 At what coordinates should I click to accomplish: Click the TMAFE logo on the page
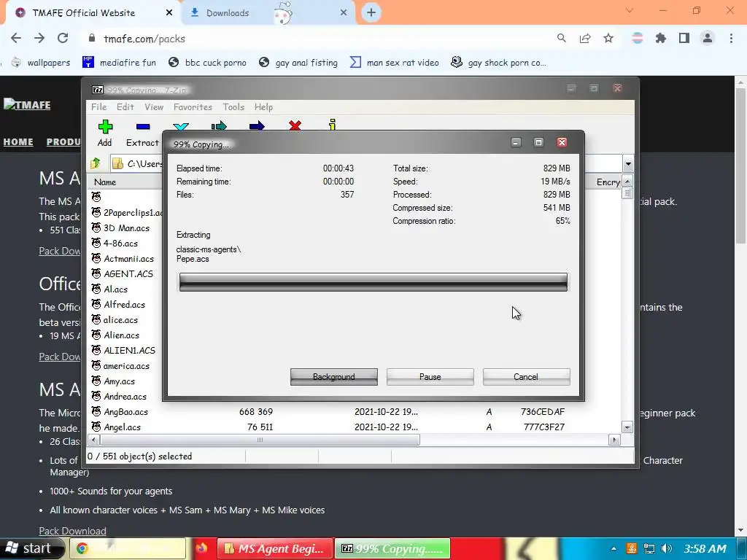(x=27, y=104)
